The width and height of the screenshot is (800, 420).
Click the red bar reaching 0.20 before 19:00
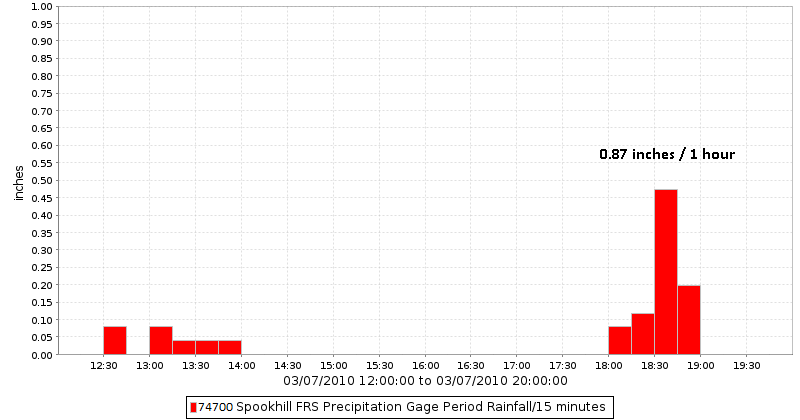pos(689,320)
